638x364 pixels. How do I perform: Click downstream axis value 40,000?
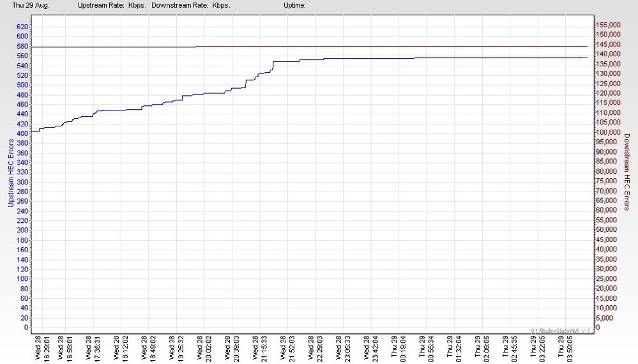coord(607,249)
